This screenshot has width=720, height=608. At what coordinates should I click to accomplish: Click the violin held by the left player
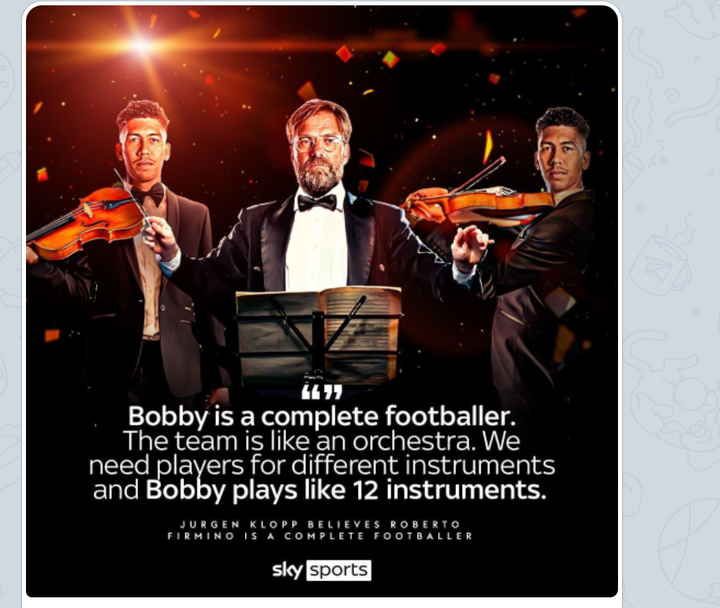[85, 222]
